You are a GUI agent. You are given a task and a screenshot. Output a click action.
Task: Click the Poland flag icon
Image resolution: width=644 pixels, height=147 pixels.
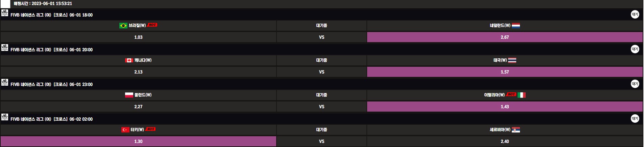(x=129, y=95)
